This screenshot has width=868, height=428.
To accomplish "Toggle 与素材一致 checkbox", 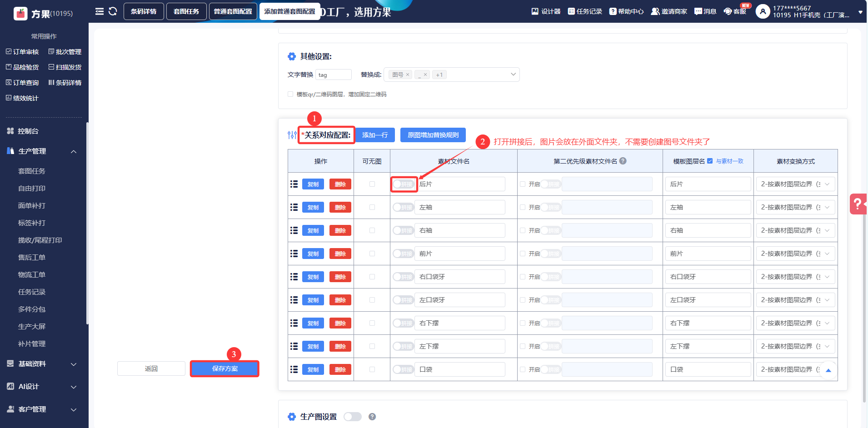I will tap(710, 161).
